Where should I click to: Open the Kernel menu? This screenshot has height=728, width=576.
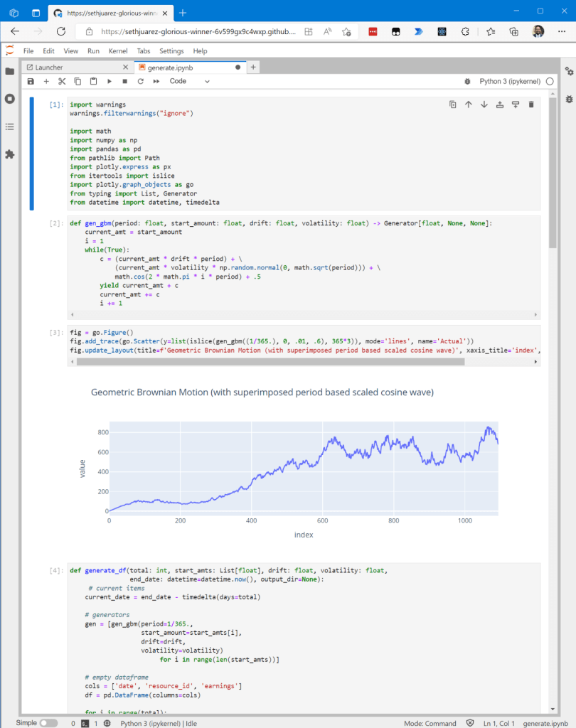click(x=118, y=51)
